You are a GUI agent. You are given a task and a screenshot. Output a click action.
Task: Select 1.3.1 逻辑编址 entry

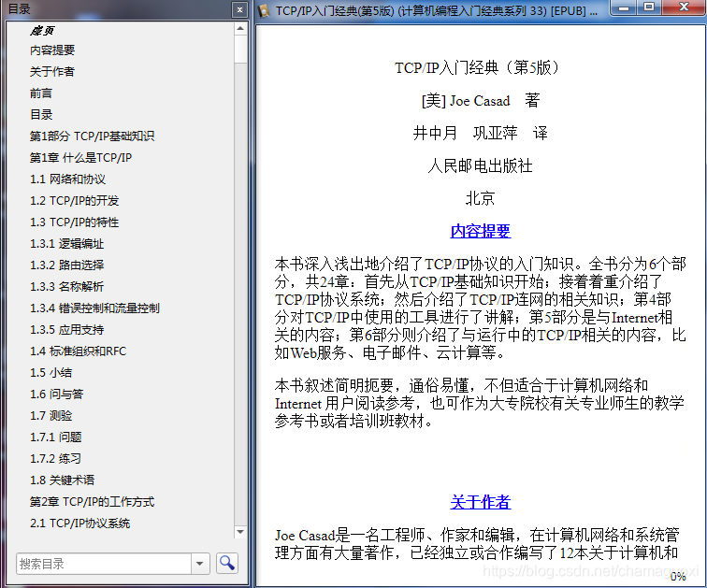pyautogui.click(x=66, y=244)
